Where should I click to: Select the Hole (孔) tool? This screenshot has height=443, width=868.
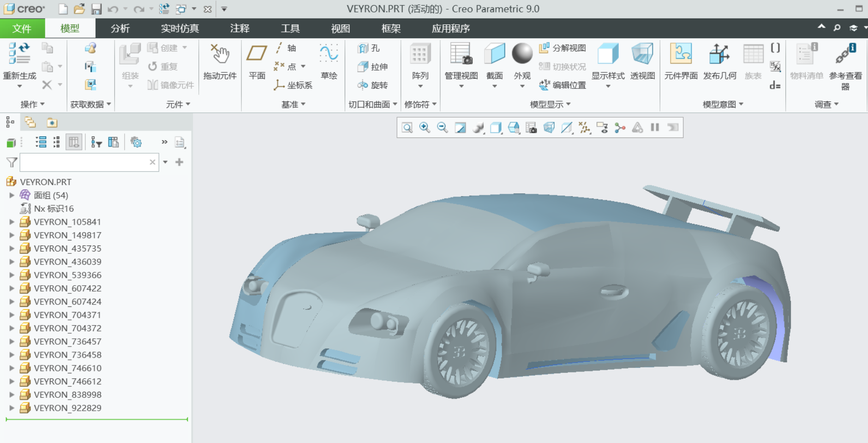(x=369, y=48)
